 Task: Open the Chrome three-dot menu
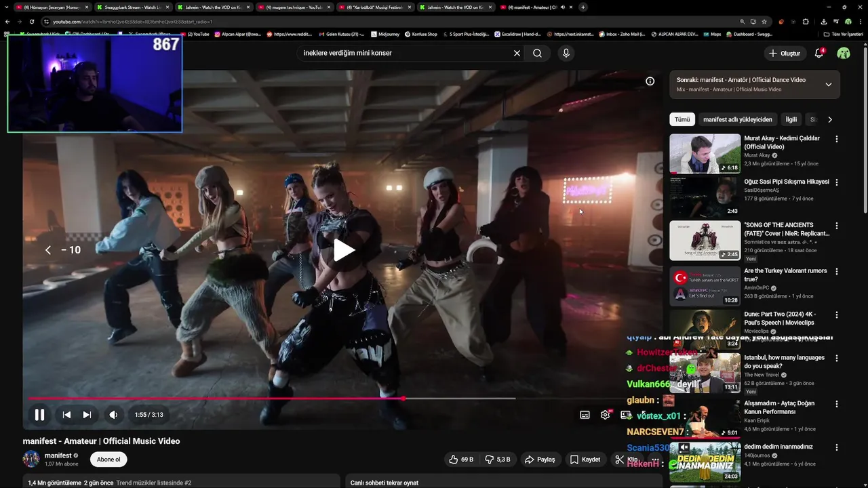[x=861, y=22]
